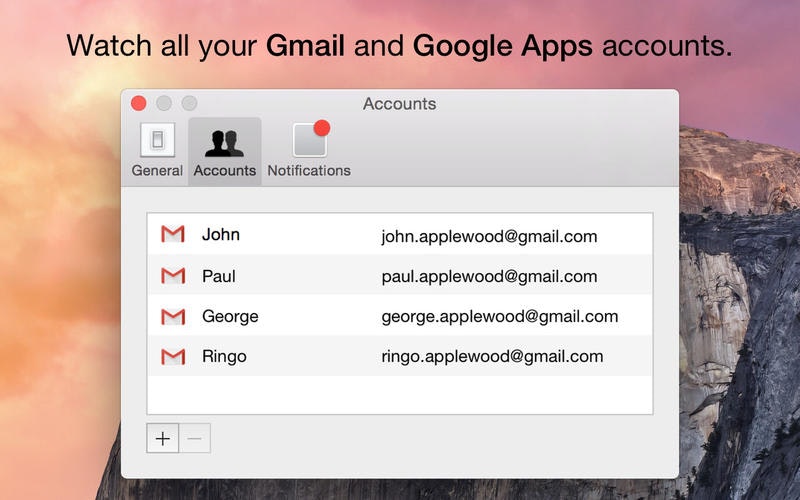The image size is (800, 500).
Task: Open the General preferences tab
Action: point(157,151)
